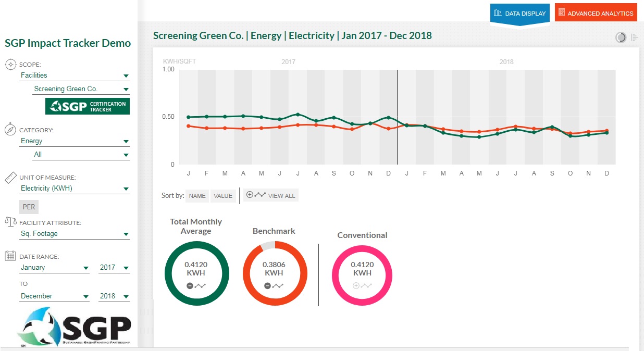Click the green line's May 2018 low point
This screenshot has width=644, height=351.
point(479,137)
